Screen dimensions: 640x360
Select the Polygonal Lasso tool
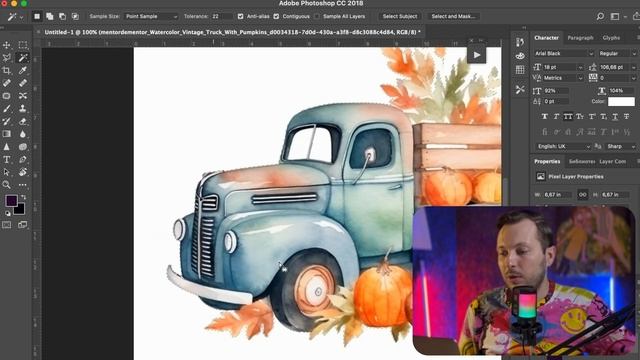click(x=7, y=58)
